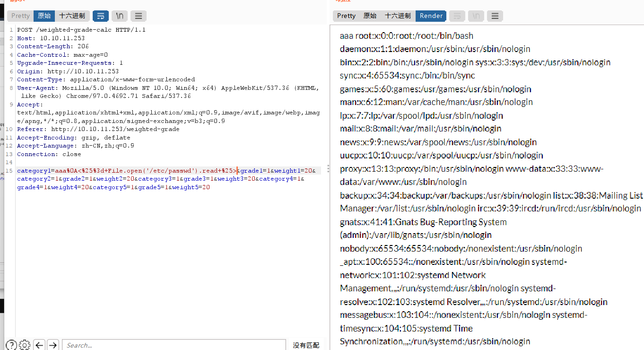Image resolution: width=644 pixels, height=350 pixels.
Task: Click the POST /weighted-grade-calc request line
Action: [81, 30]
